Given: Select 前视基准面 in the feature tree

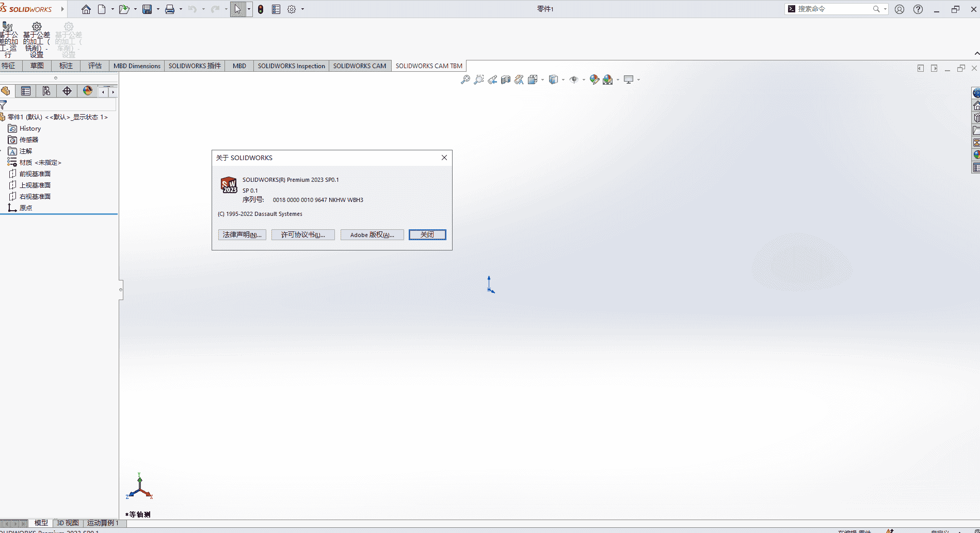Looking at the screenshot, I should tap(35, 174).
